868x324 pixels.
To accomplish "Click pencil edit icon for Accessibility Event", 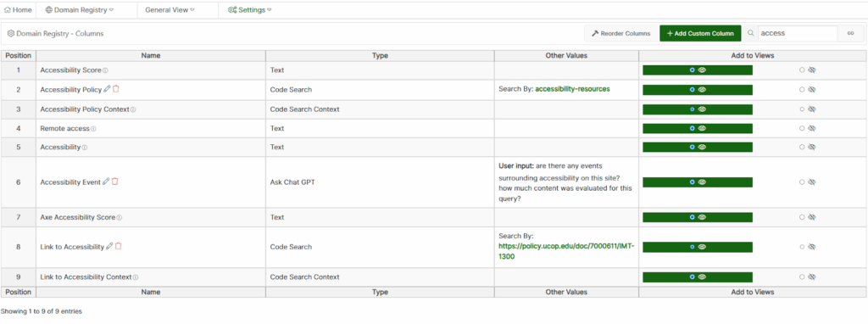I will [106, 182].
